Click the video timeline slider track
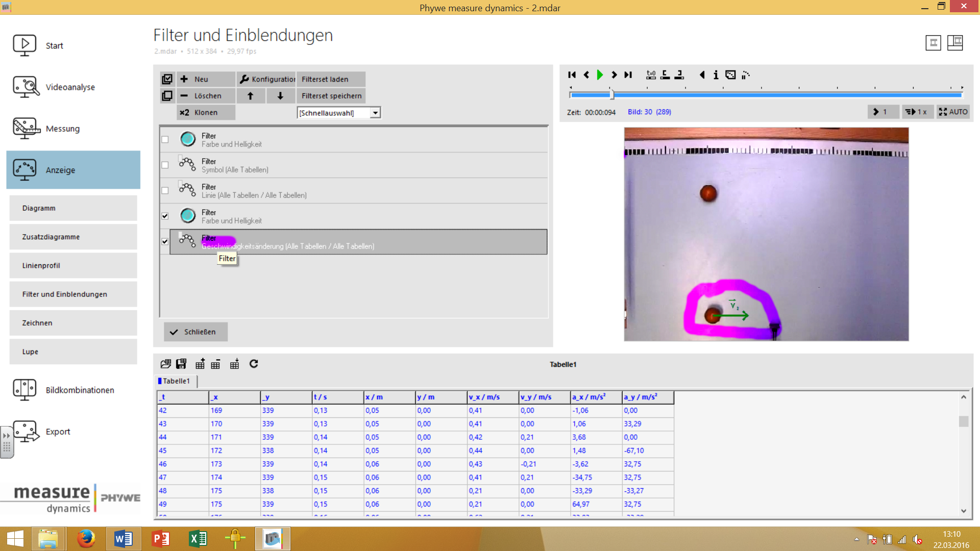 [x=766, y=94]
